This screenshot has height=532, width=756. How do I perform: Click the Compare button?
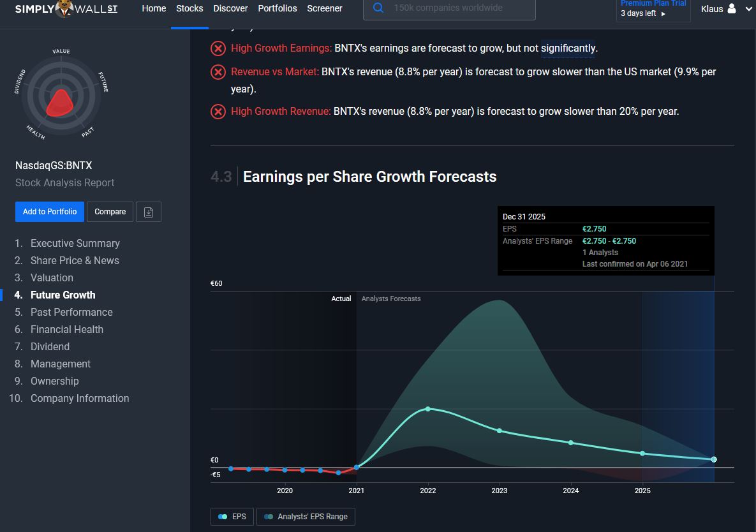(110, 212)
